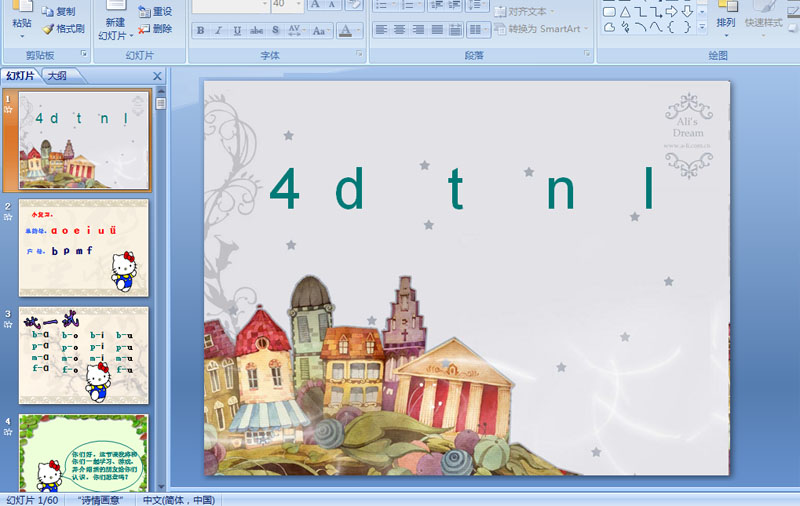
Task: Click 新建幻灯片 New Slide button
Action: pyautogui.click(x=116, y=20)
